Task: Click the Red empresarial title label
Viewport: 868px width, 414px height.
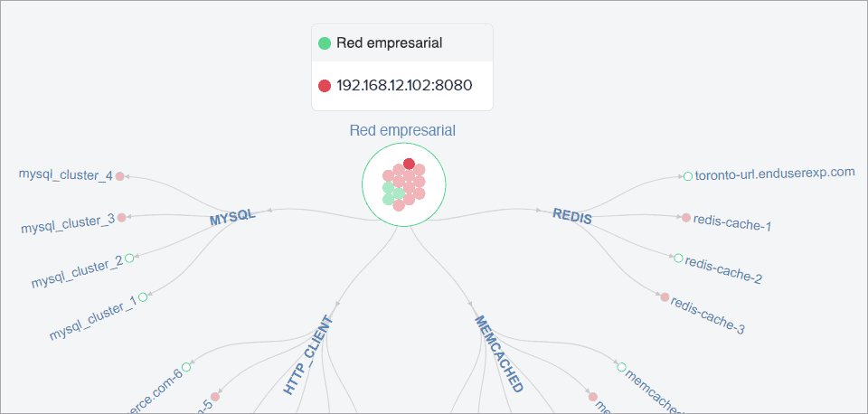Action: (402, 130)
